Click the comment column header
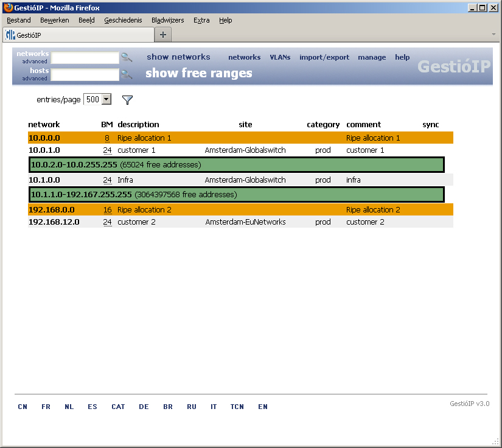The height and width of the screenshot is (448, 502). [364, 125]
